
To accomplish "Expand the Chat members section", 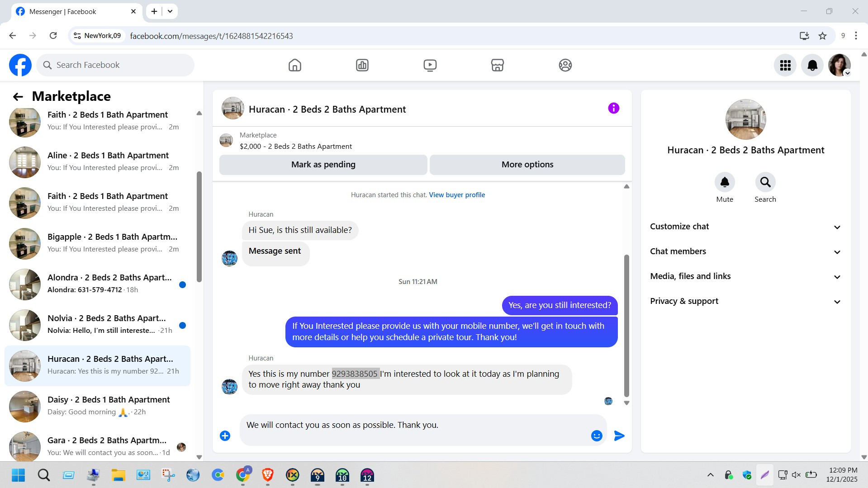I will point(745,251).
